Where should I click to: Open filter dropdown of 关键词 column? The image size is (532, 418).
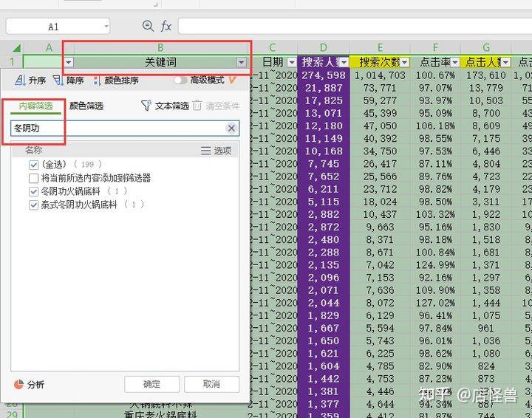pos(241,62)
